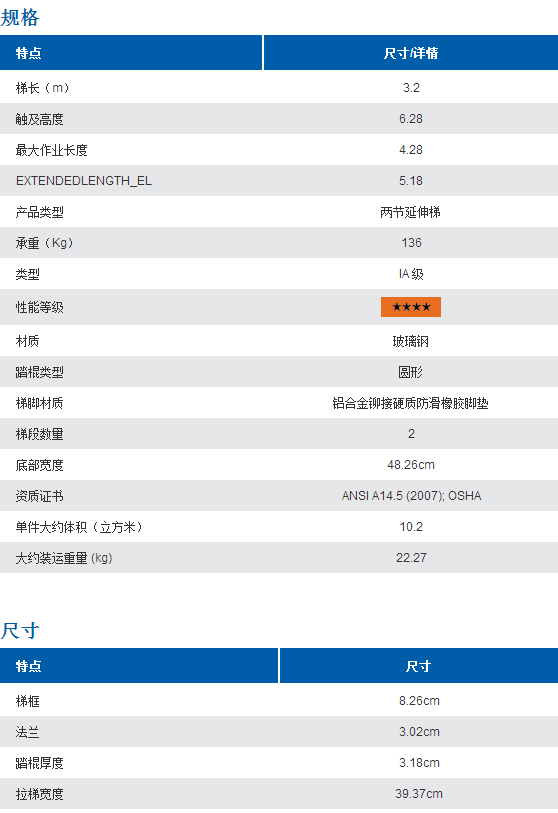The image size is (558, 813).
Task: Click the 玻璃钢 material value
Action: (x=410, y=341)
